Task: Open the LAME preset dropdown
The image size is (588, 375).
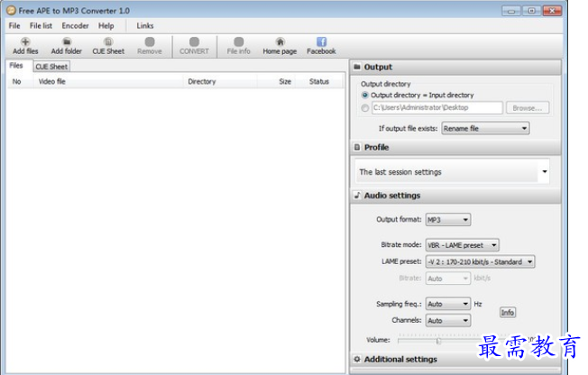Action: click(x=480, y=261)
